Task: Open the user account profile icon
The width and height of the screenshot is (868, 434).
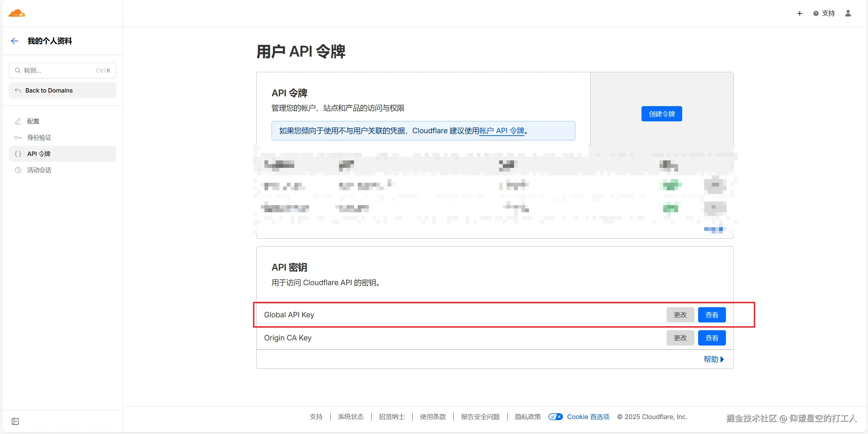Action: 848,13
